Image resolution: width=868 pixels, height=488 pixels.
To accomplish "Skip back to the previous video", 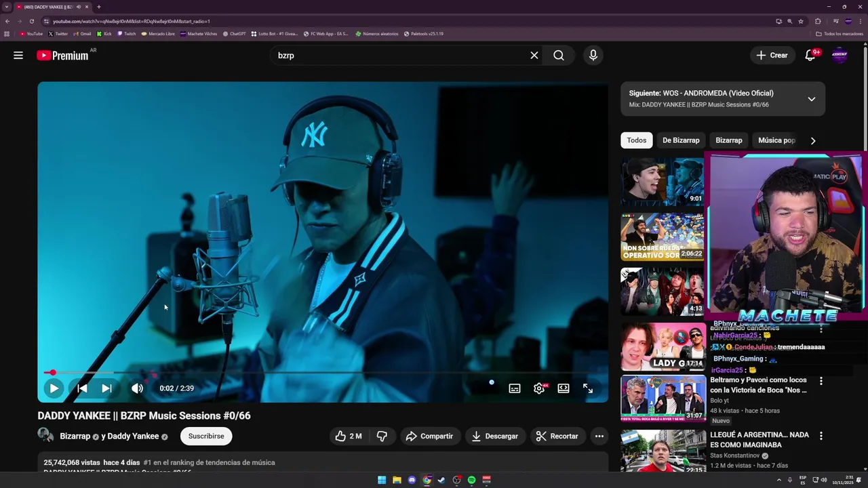I will (x=81, y=388).
